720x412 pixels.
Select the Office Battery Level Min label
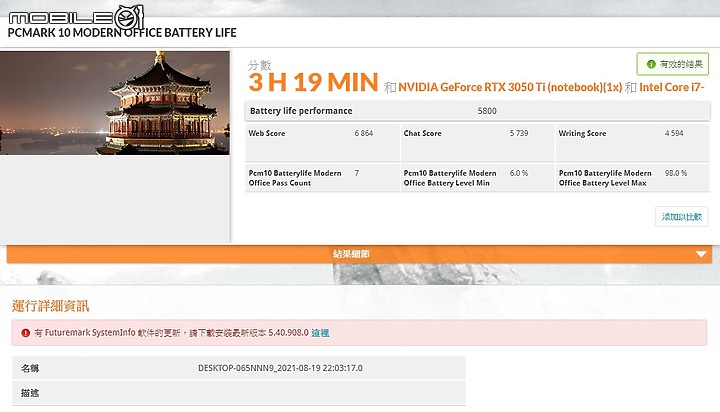pyautogui.click(x=450, y=178)
